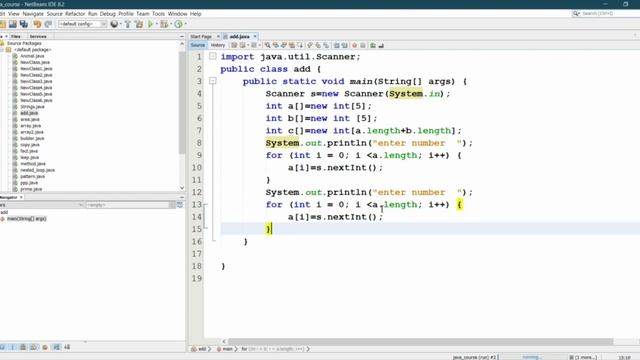Open the Team menu
The width and height of the screenshot is (640, 360).
click(x=142, y=13)
